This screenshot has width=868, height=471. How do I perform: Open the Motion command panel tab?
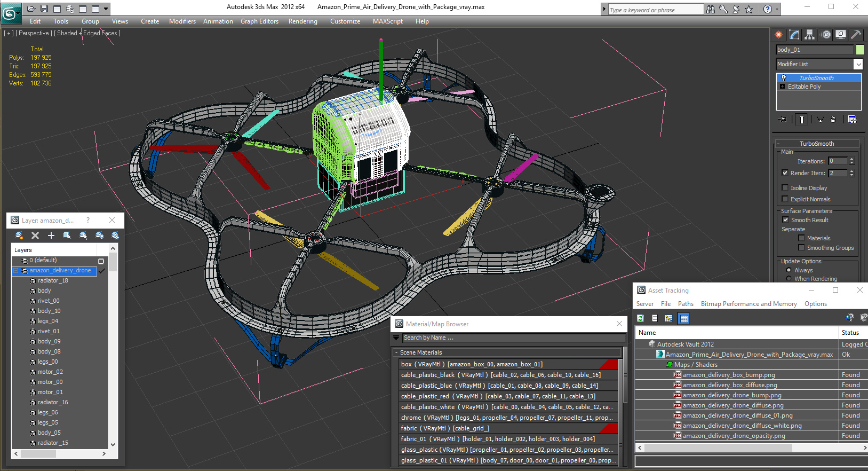tap(826, 35)
